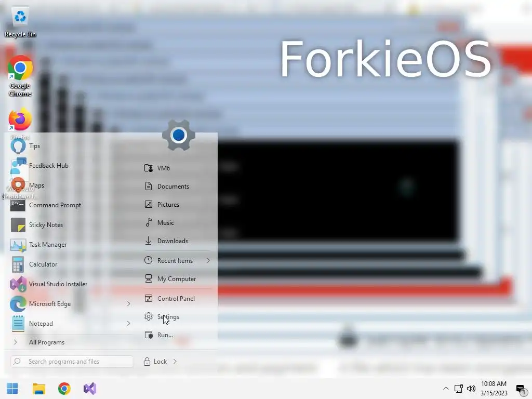The width and height of the screenshot is (532, 399).
Task: Launch Sticky Notes
Action: point(70,225)
